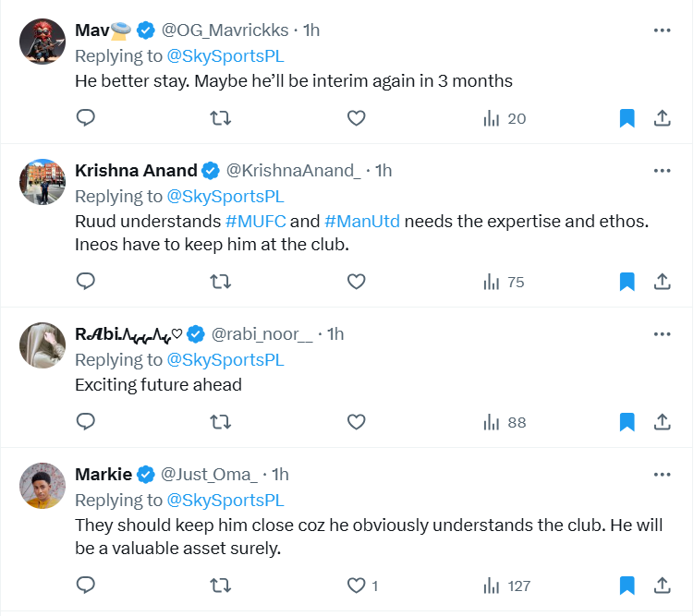The width and height of the screenshot is (694, 616).
Task: Reply to Mav's tweet
Action: tap(86, 118)
